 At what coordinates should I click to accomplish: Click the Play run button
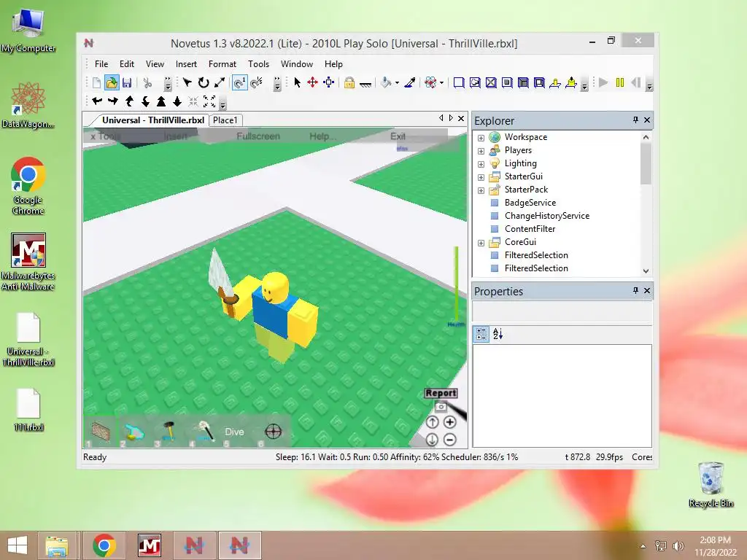603,83
